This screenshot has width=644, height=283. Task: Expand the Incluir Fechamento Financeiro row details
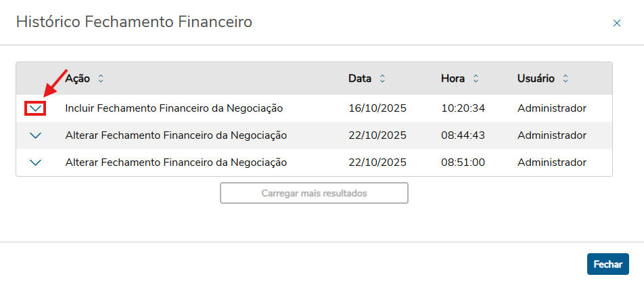click(x=36, y=108)
